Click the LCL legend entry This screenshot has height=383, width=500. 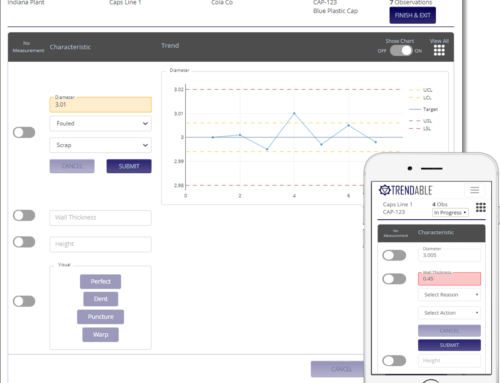point(420,98)
